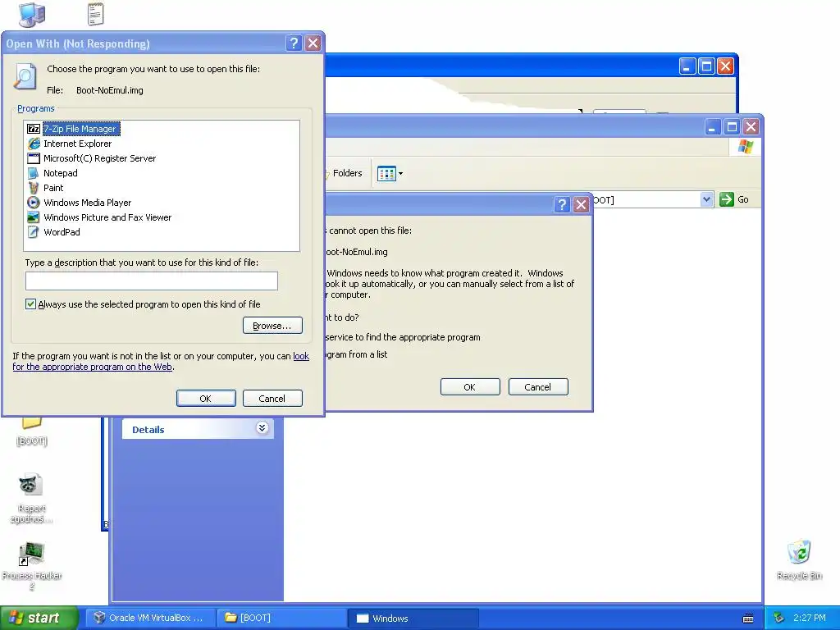This screenshot has height=630, width=840.
Task: Select WordPad in the Programs list
Action: pyautogui.click(x=62, y=232)
